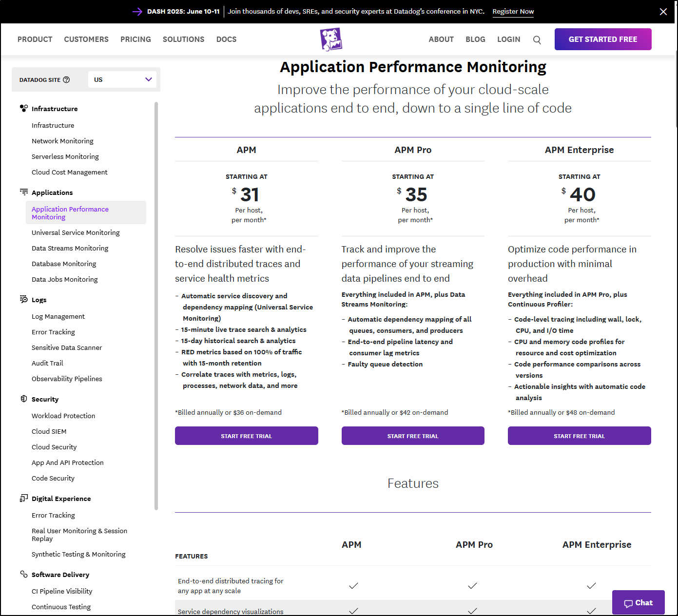
Task: Click the Digital Experience section icon
Action: 23,498
